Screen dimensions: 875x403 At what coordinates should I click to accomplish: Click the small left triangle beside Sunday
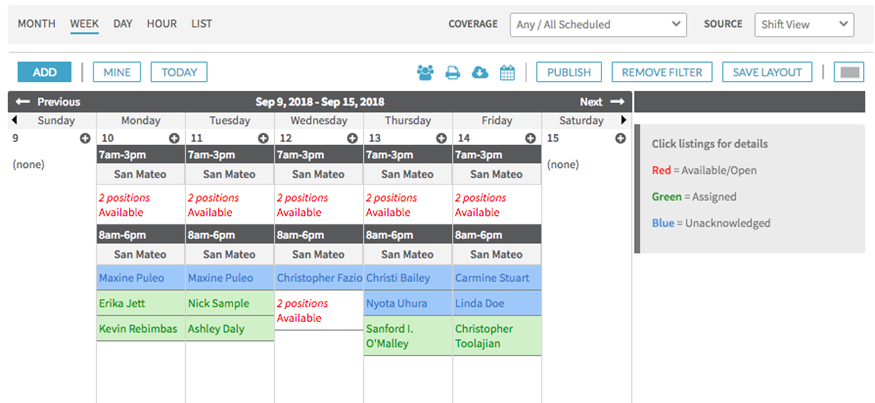coord(13,120)
